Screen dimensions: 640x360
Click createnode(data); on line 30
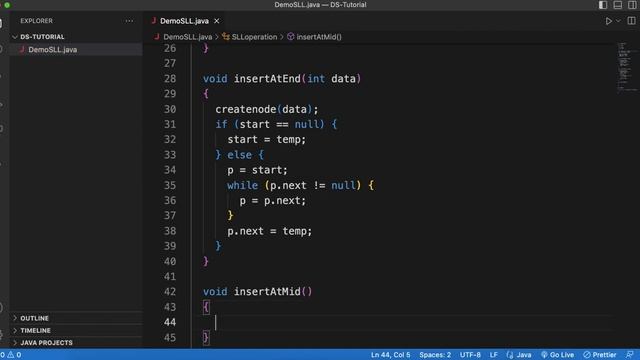pyautogui.click(x=267, y=109)
